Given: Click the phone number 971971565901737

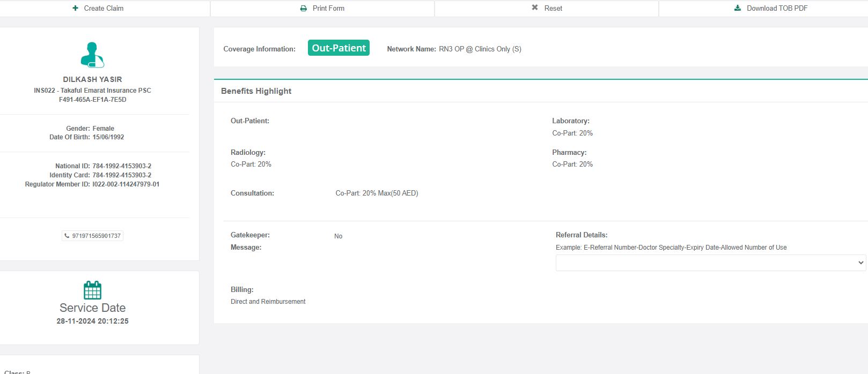Looking at the screenshot, I should click(x=97, y=236).
